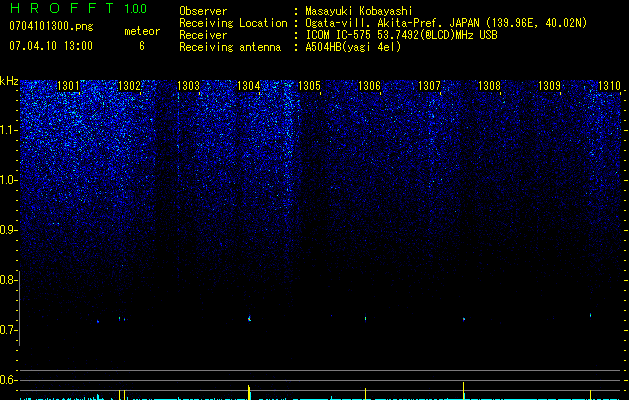
Task: Select the A504HB(yagi 4el) antenna text
Action: 353,47
